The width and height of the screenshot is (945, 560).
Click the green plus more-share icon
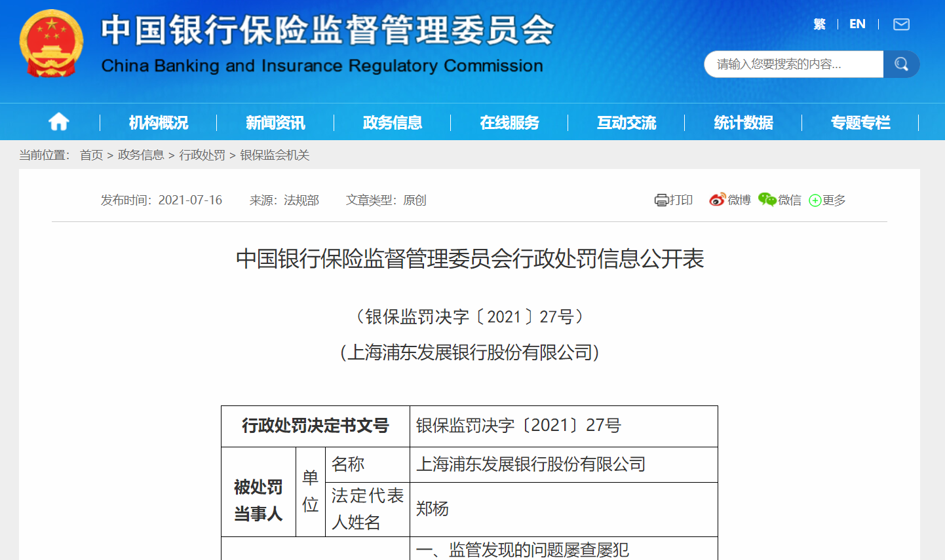(x=815, y=200)
